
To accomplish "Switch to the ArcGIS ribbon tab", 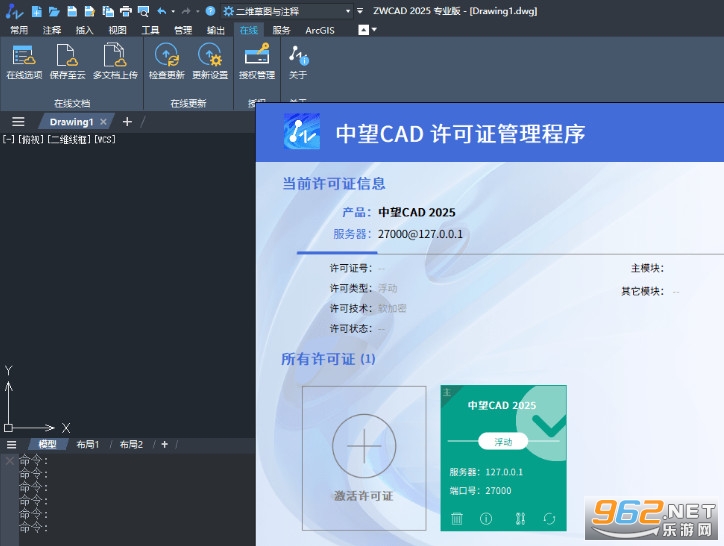I will pyautogui.click(x=320, y=30).
